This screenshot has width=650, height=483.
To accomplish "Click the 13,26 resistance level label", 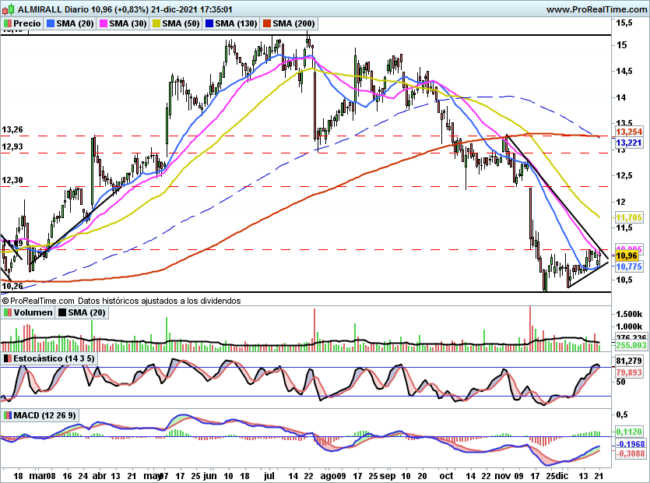I will (12, 130).
